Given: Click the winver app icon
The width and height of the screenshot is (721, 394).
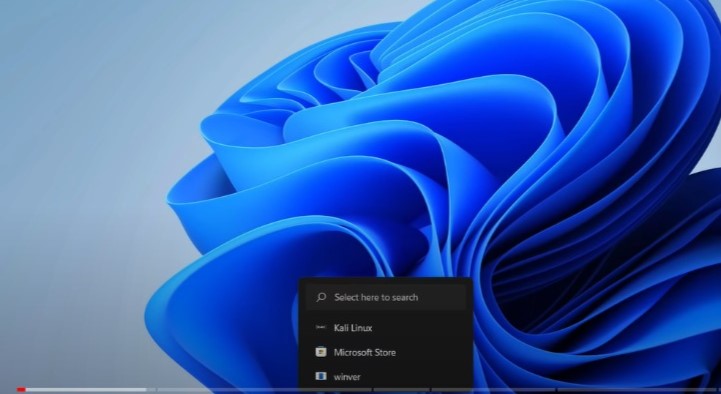Looking at the screenshot, I should [x=320, y=377].
